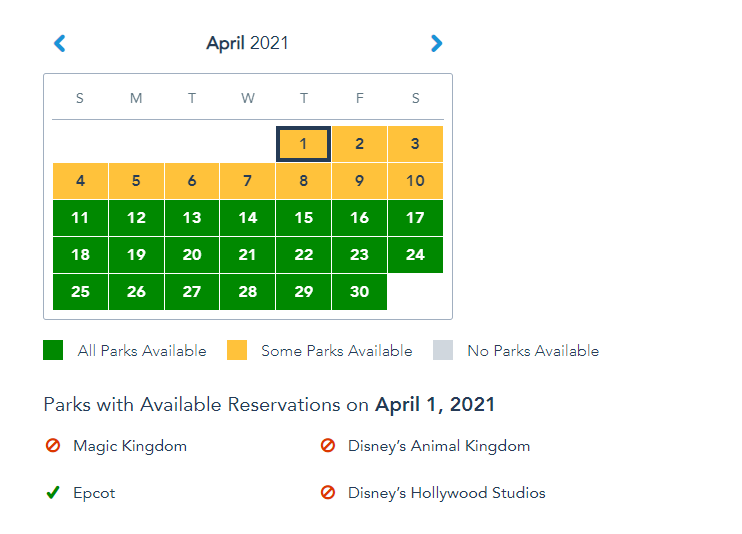Click April 2021 month heading

[x=247, y=43]
